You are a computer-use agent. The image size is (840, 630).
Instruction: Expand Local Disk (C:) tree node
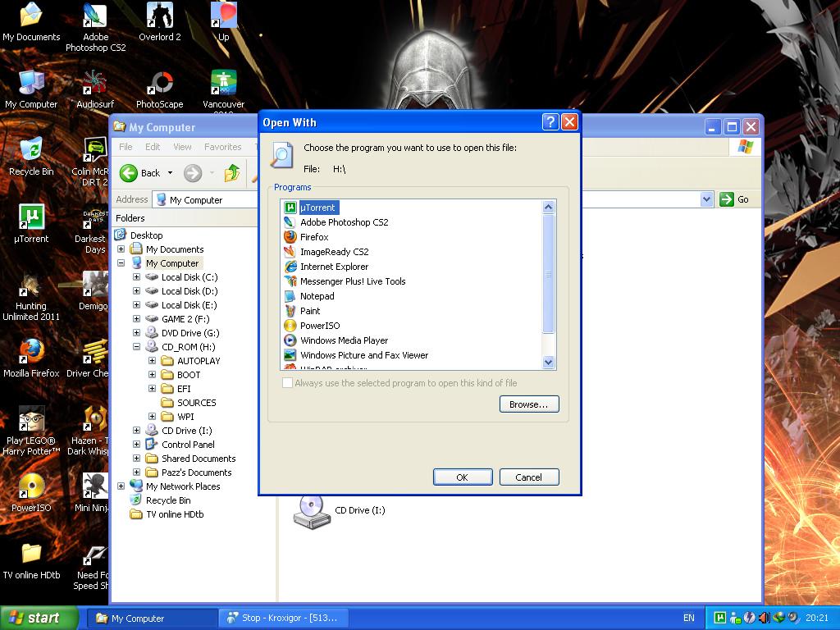pos(137,277)
